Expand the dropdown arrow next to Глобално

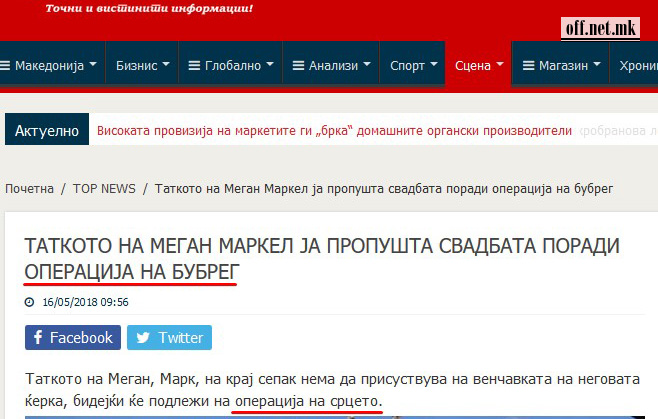270,64
